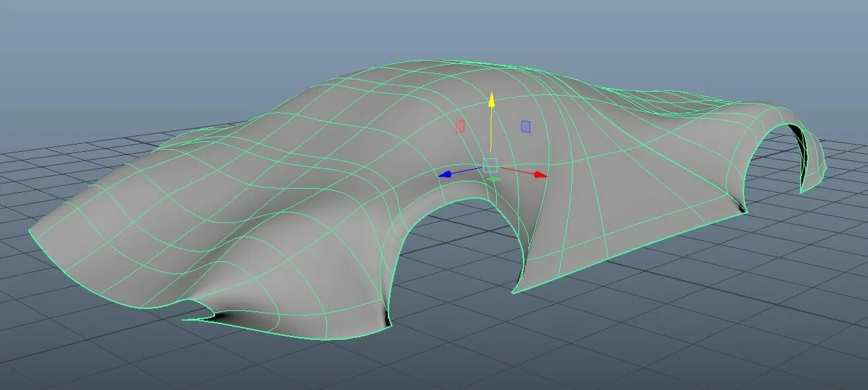Select the green plane handle below manipulator center
Viewport: 868px width, 390px height.
coord(493,179)
